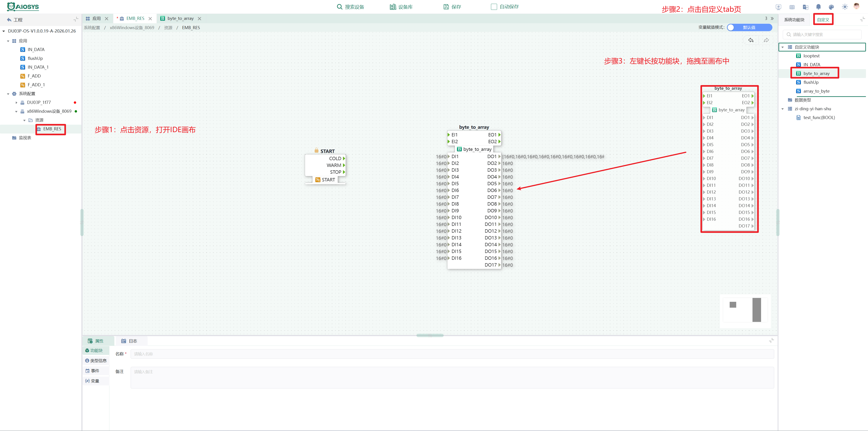Switch language with the 中/En icon

(x=805, y=7)
